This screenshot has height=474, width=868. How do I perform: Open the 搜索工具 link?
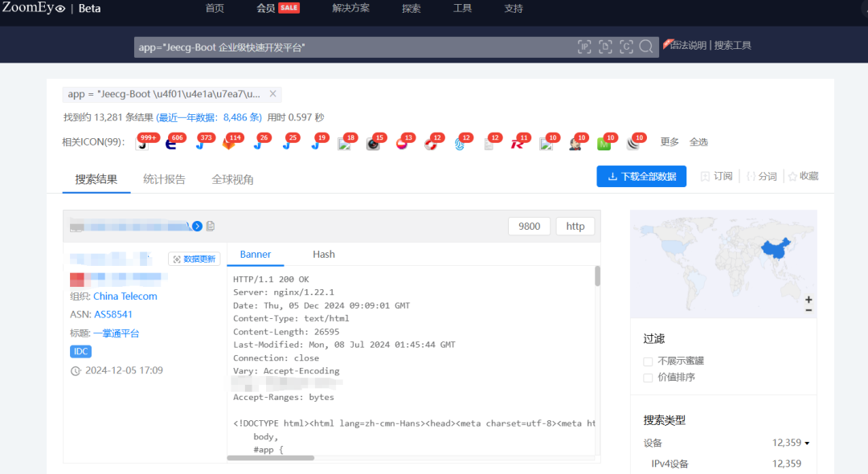tap(732, 45)
